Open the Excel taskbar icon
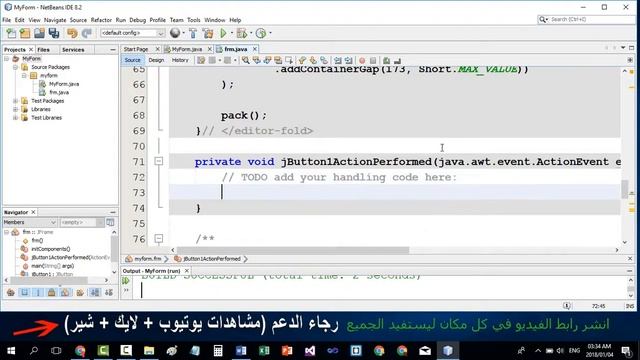The height and width of the screenshot is (360, 640). tap(264, 350)
